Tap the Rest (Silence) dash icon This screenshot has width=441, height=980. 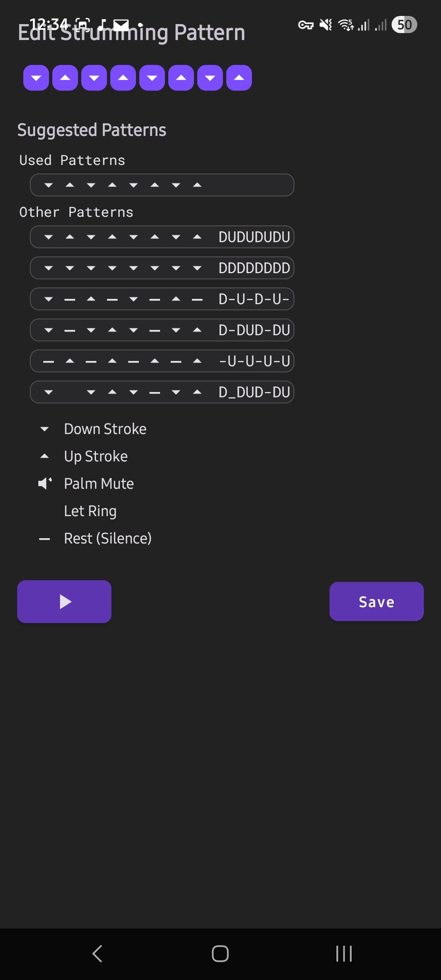(45, 539)
